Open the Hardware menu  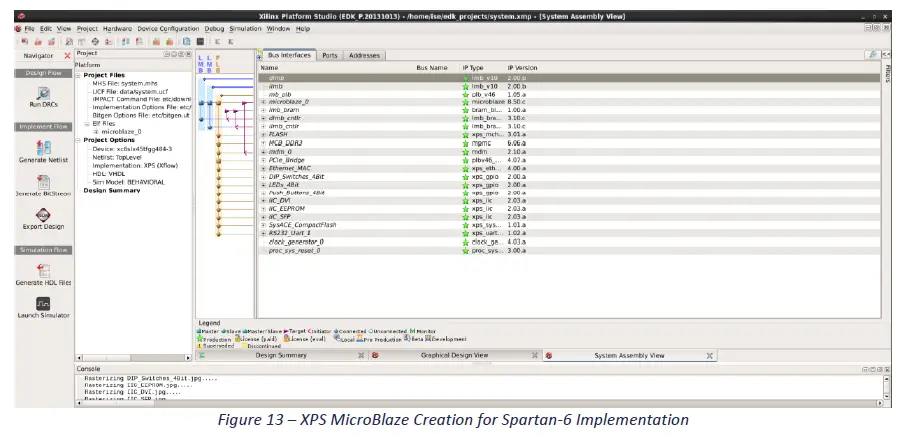coord(117,29)
